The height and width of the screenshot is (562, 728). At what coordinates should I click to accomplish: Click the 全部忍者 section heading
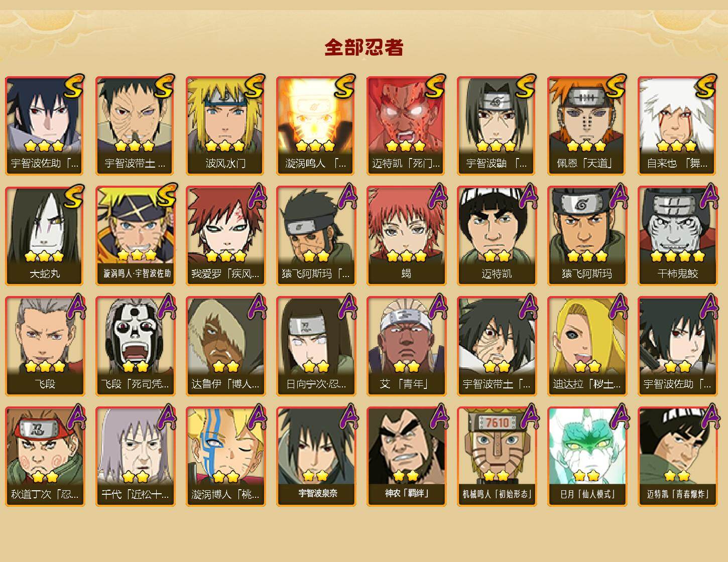(364, 47)
